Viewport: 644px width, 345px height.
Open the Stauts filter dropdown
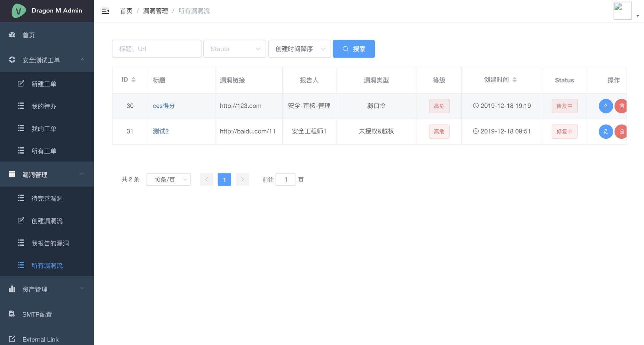click(x=234, y=49)
